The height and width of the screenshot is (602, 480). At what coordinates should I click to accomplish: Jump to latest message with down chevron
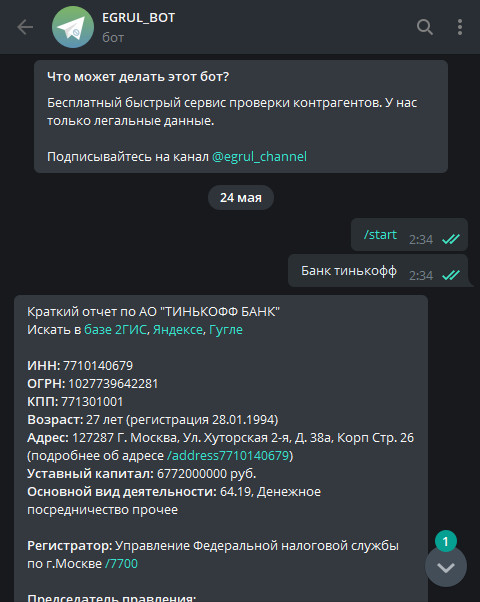(x=446, y=567)
